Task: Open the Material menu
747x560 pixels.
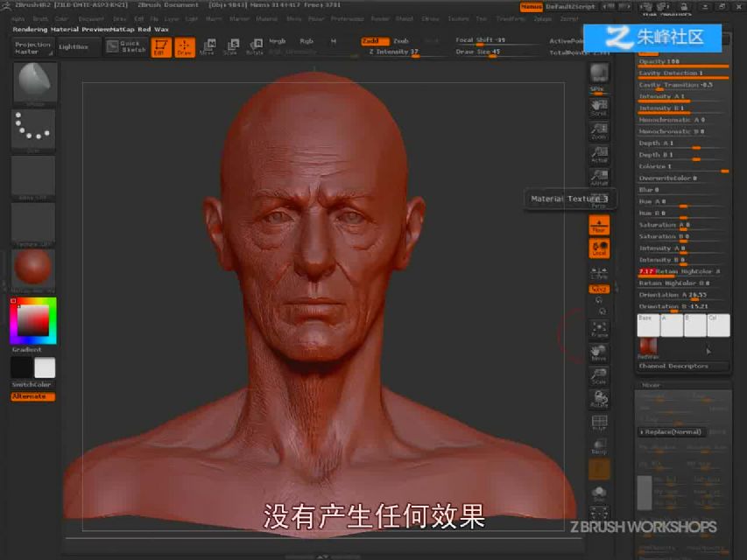Action: [267, 19]
